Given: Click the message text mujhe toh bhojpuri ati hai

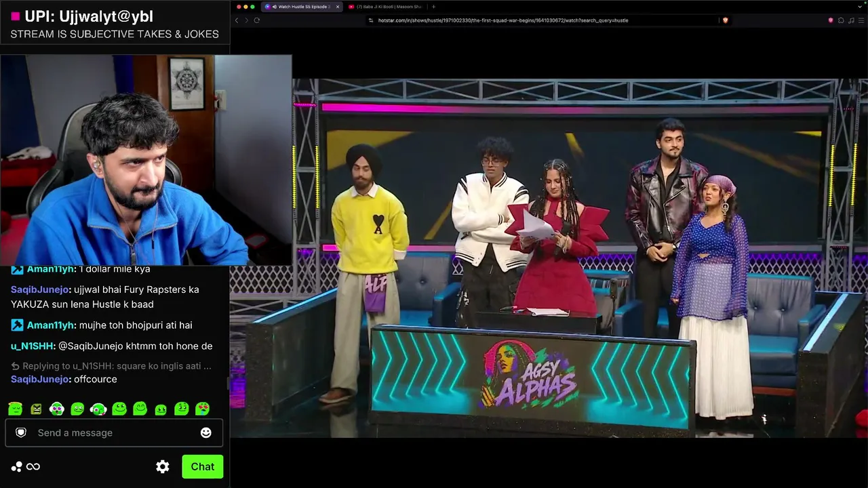Looking at the screenshot, I should (x=136, y=325).
